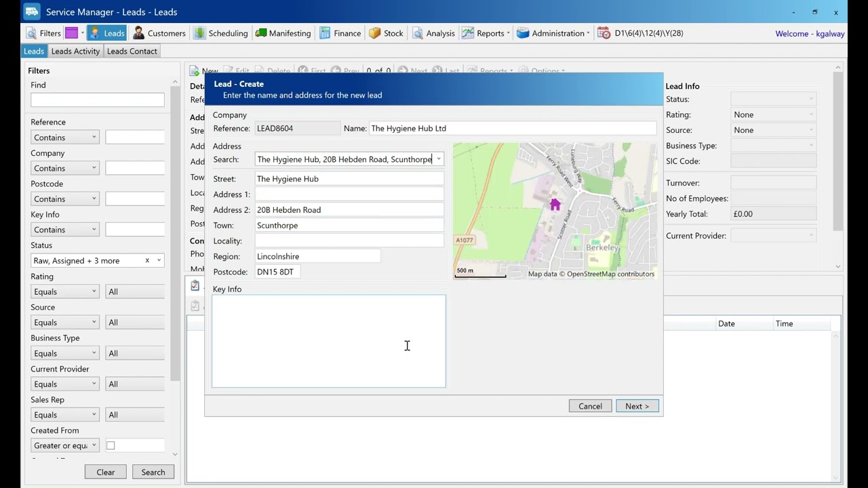Click the purple house marker on the map

(555, 204)
